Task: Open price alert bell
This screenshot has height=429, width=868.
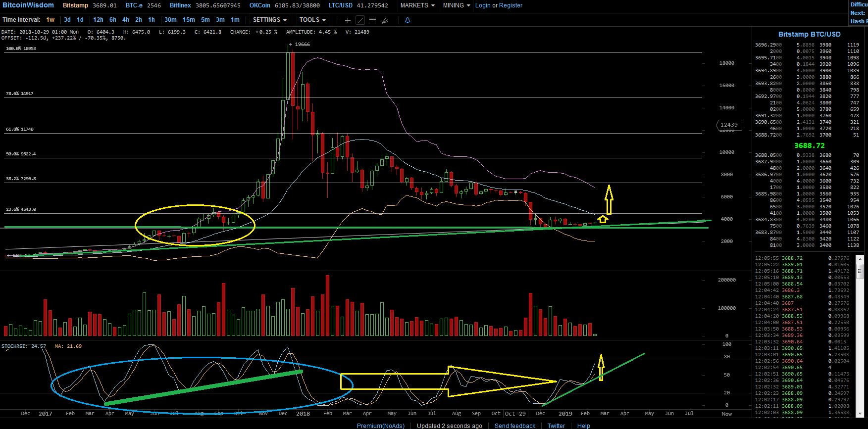Action: pyautogui.click(x=408, y=20)
